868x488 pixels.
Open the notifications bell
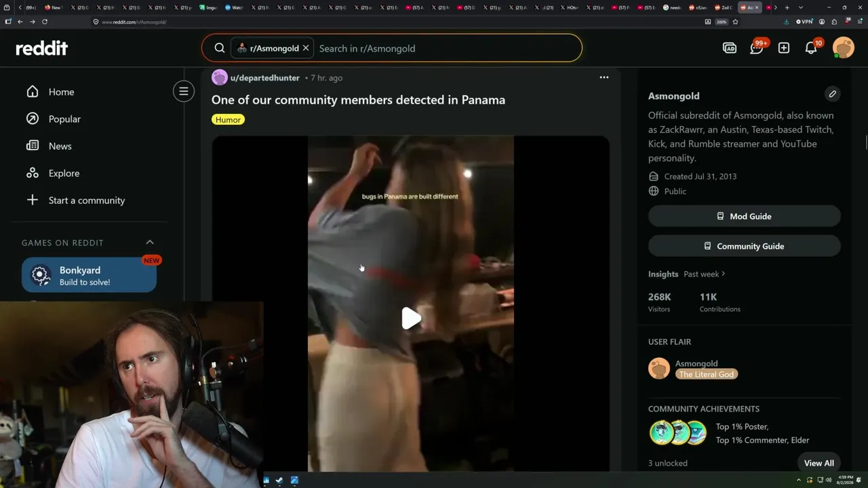pos(811,48)
